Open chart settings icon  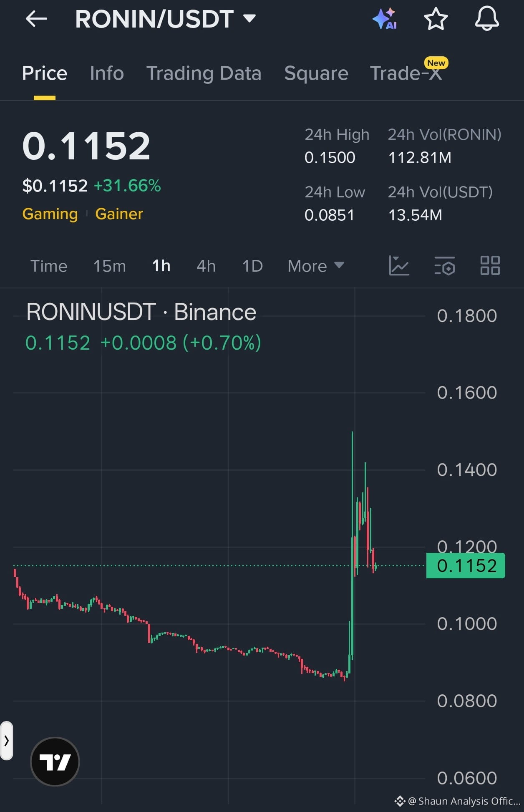tap(445, 266)
